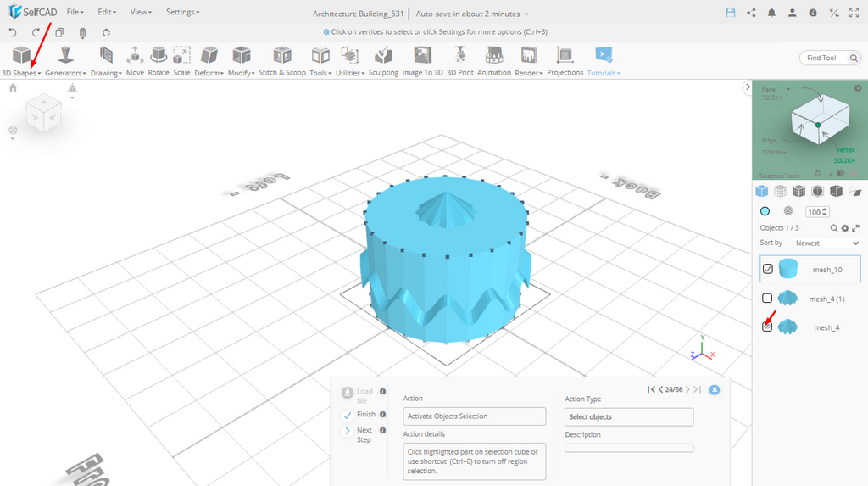Click Finish in tutorial panel

click(x=359, y=415)
